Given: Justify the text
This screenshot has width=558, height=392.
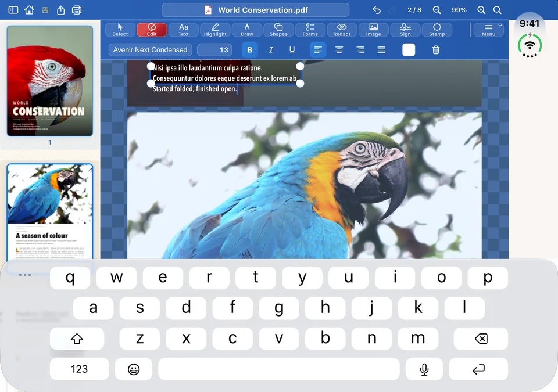Looking at the screenshot, I should coord(381,50).
